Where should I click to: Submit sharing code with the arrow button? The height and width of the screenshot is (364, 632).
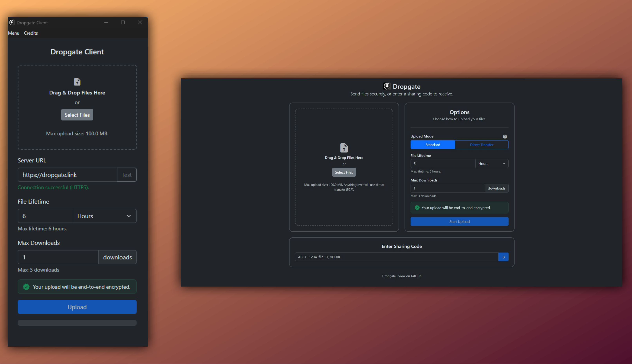click(x=503, y=257)
